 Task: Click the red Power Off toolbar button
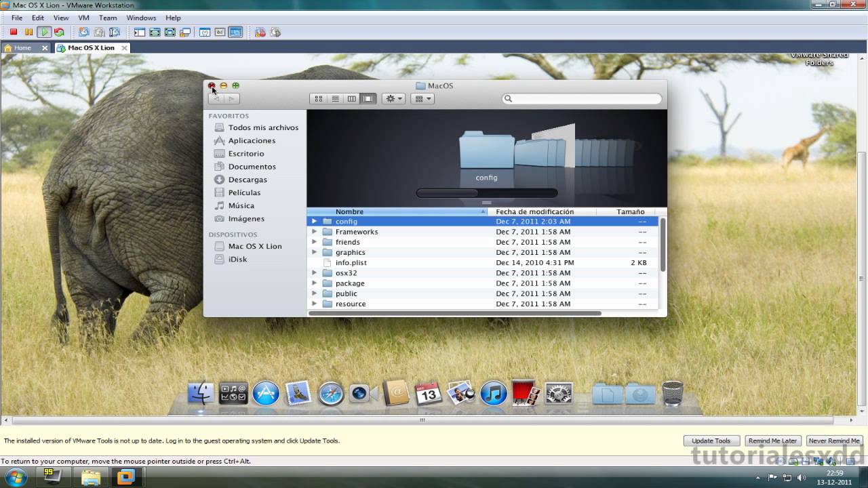(14, 32)
